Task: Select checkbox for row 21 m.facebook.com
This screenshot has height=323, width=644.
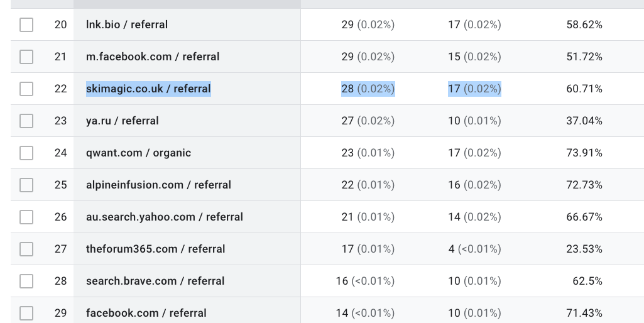Action: (26, 57)
